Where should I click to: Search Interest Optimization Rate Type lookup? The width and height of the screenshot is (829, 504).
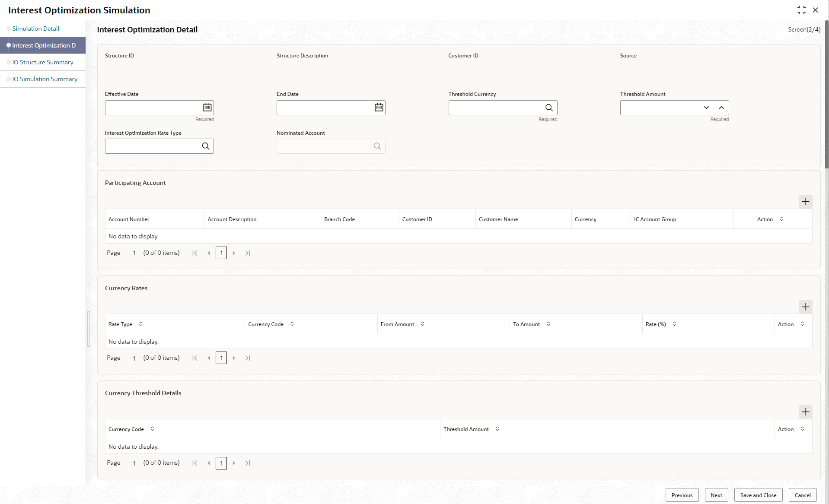pyautogui.click(x=206, y=146)
